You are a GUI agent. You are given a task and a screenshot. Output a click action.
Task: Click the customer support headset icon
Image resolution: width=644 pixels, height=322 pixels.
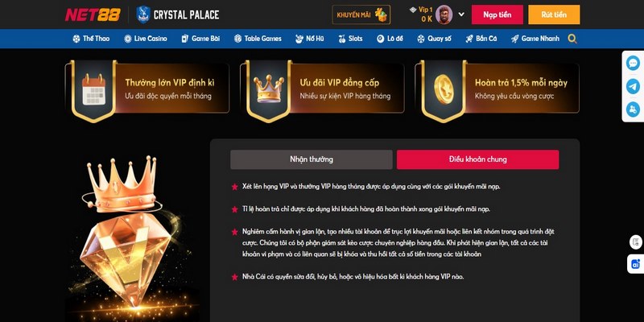633,109
